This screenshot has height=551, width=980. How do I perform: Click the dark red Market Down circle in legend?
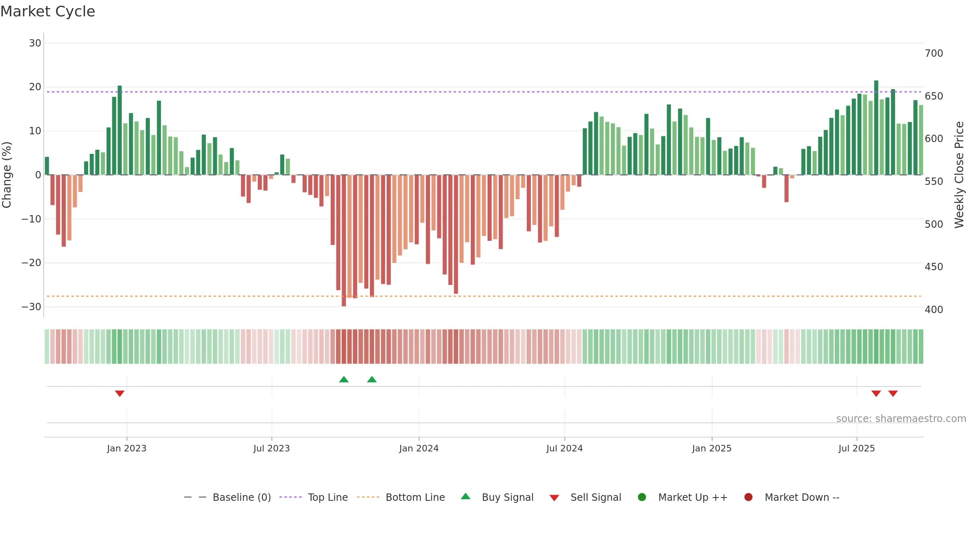(x=748, y=497)
